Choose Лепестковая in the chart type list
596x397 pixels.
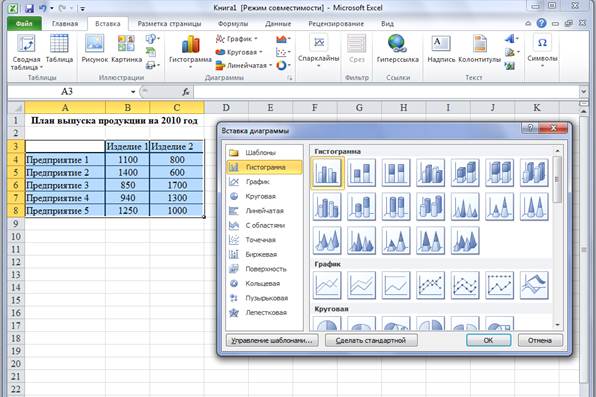(264, 312)
